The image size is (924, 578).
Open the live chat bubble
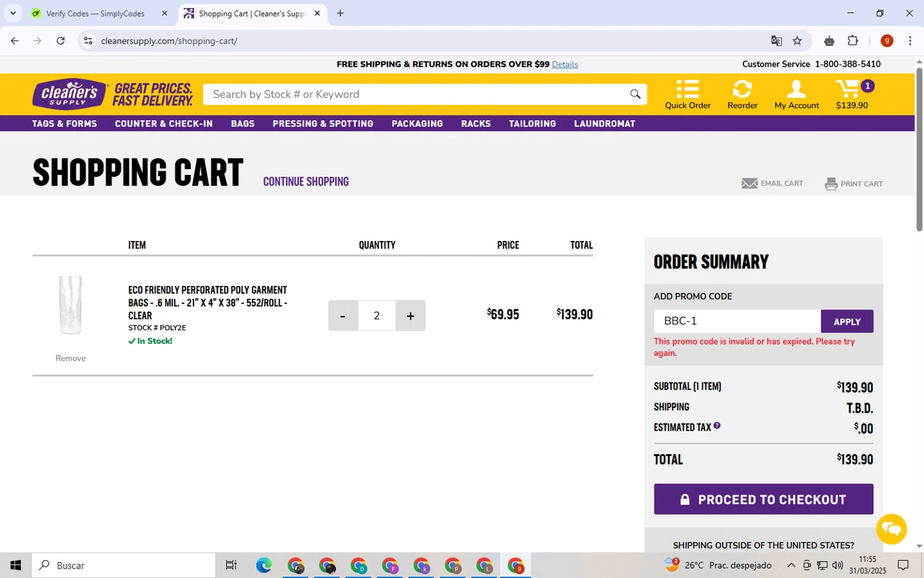(891, 529)
